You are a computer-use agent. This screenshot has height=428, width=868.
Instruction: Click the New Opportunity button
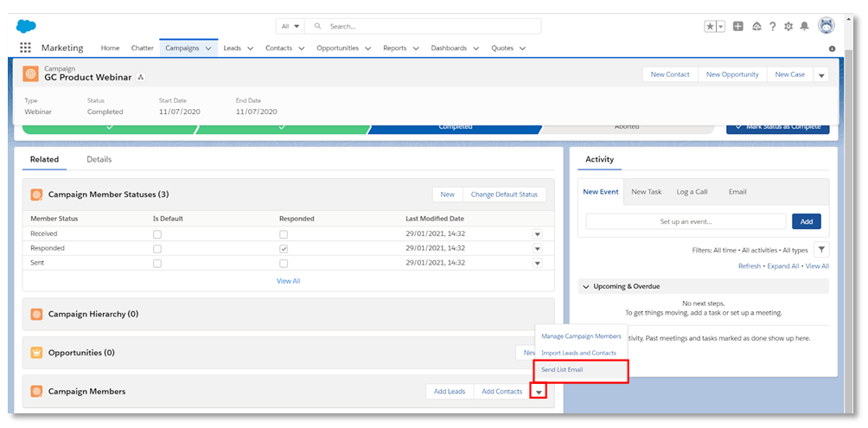732,74
